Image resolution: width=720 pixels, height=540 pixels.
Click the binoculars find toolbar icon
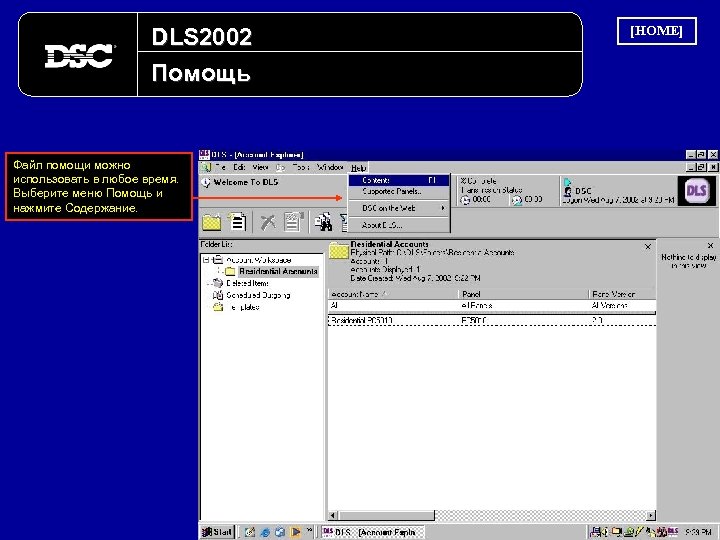click(x=323, y=221)
